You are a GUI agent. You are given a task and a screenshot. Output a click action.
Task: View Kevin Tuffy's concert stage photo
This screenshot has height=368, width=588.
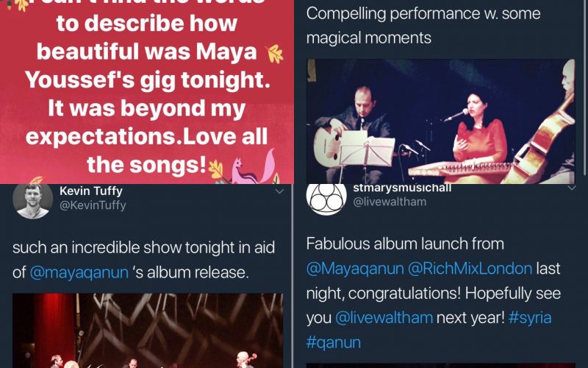click(x=148, y=330)
